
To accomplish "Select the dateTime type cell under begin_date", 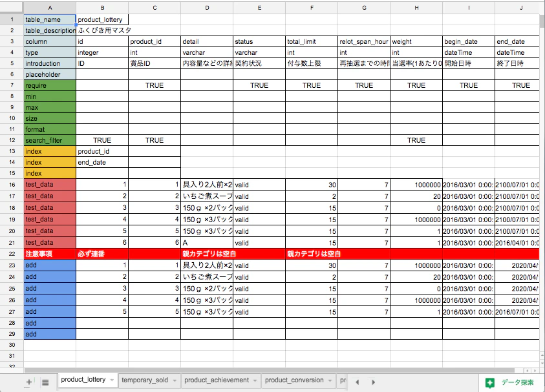I will coord(469,52).
